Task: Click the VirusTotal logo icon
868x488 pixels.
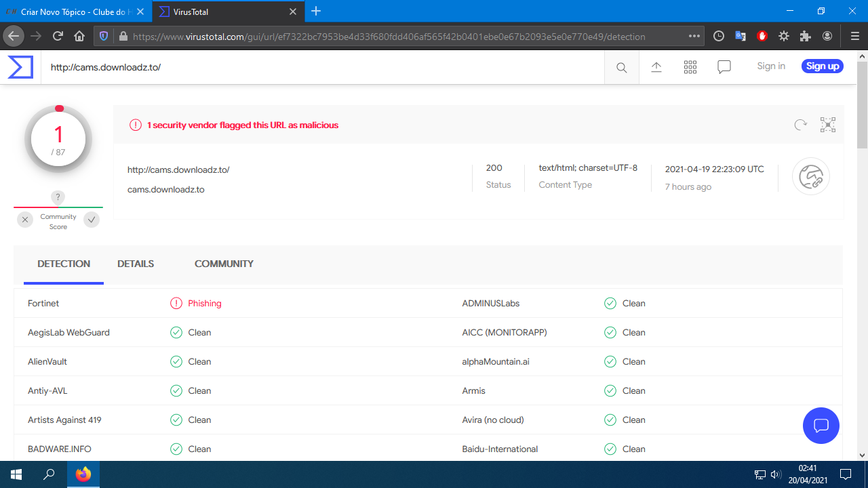Action: coord(20,67)
